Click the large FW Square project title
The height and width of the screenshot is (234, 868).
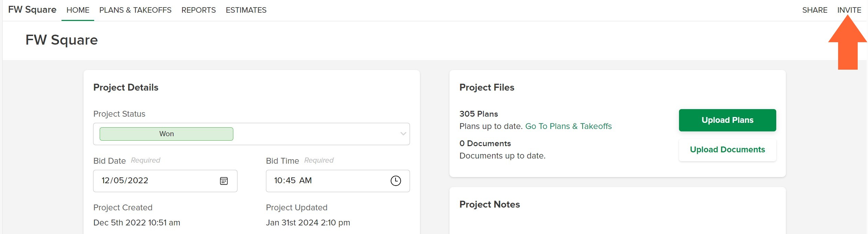pyautogui.click(x=62, y=40)
